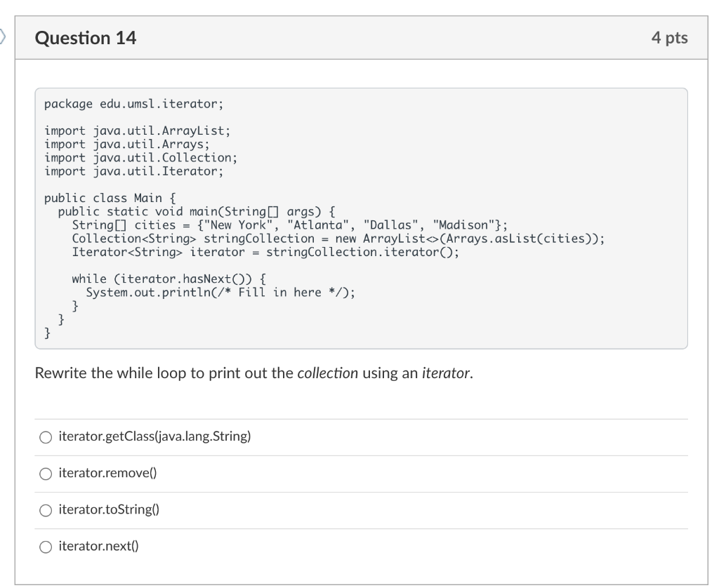Click the iterator.getClass answer row

(x=154, y=436)
